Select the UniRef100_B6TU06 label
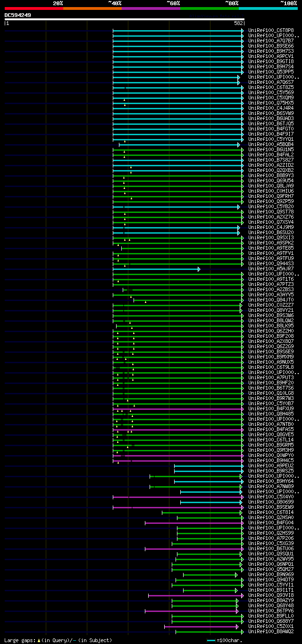The width and height of the screenshot is (302, 644). (x=271, y=548)
